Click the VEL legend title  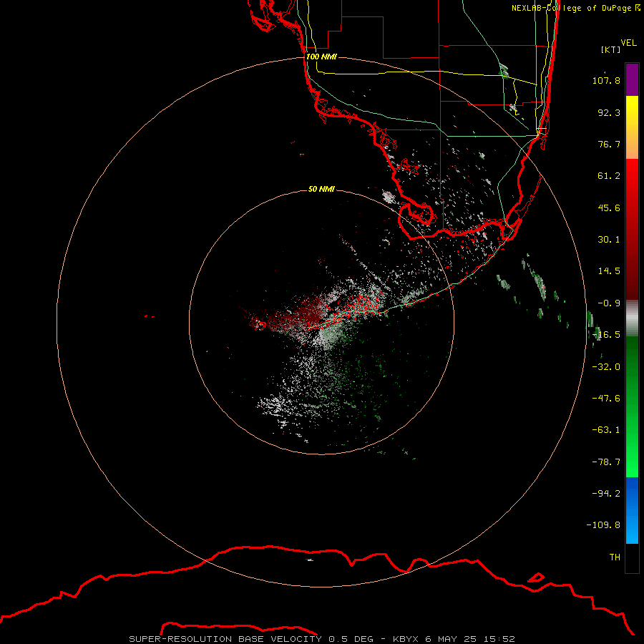(628, 42)
